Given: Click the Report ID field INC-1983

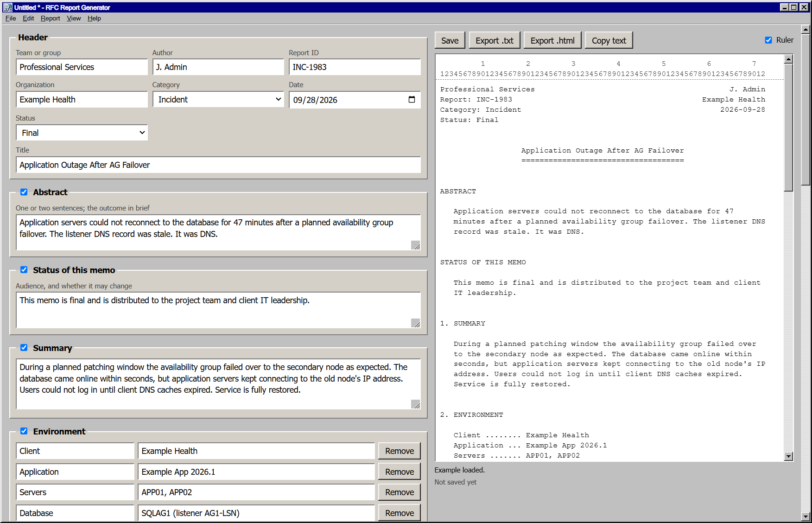Looking at the screenshot, I should [x=355, y=67].
